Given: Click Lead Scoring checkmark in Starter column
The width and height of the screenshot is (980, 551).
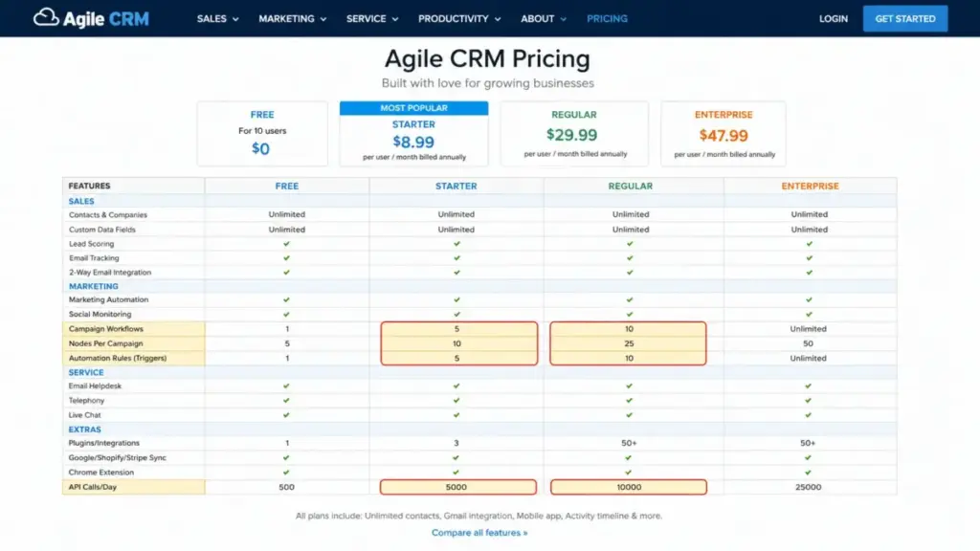Looking at the screenshot, I should pos(457,244).
